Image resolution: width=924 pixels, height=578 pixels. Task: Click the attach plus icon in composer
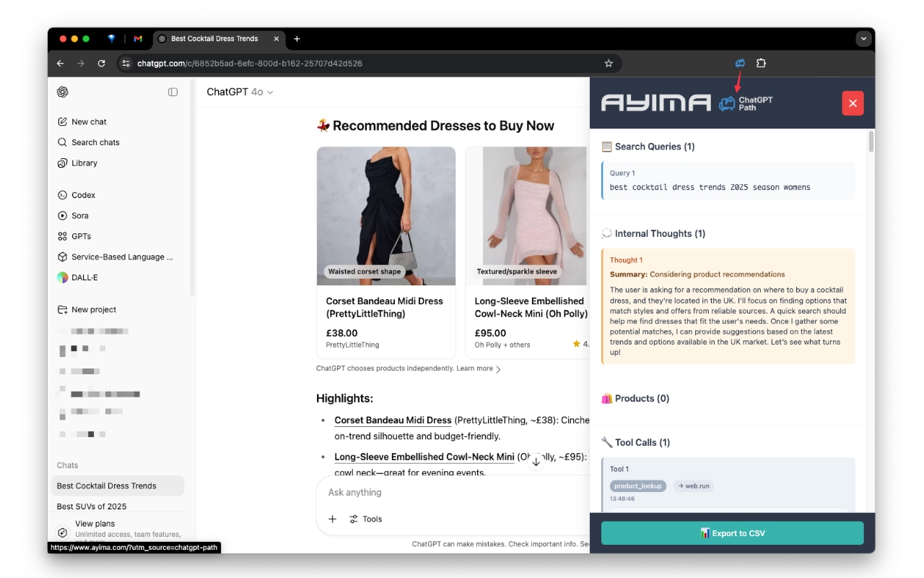pyautogui.click(x=332, y=519)
